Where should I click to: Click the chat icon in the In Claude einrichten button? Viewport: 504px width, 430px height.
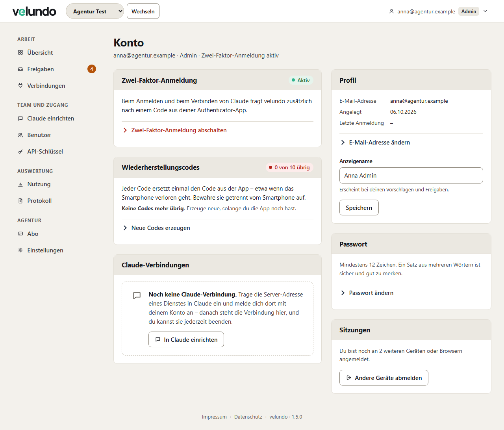[158, 339]
